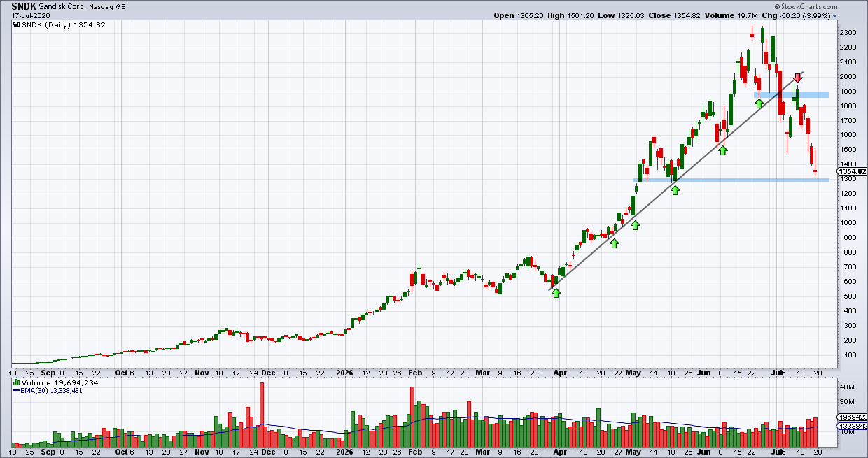
Task: Click the bold SNDK ticker symbol
Action: (24, 6)
